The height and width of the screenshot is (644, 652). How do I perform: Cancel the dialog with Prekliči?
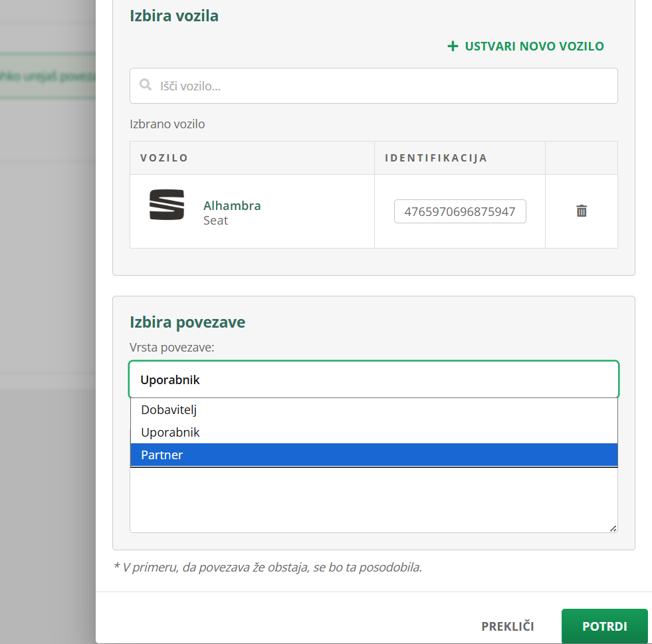[508, 627]
